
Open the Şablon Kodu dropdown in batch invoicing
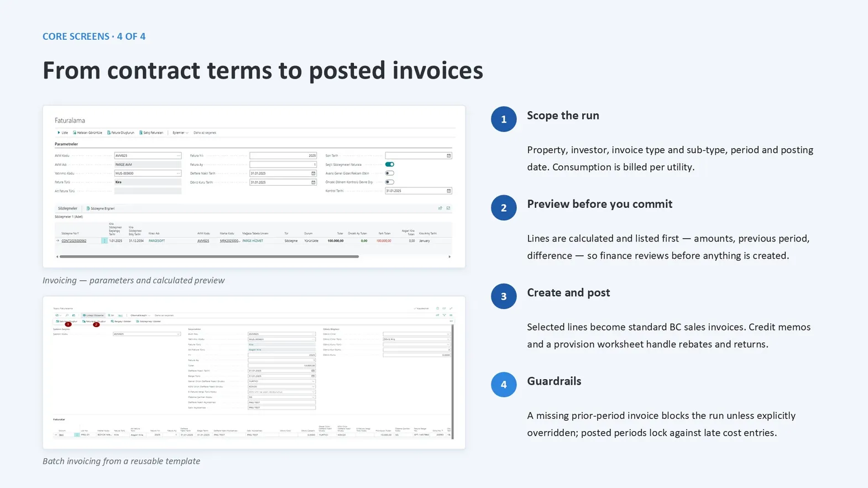[x=178, y=334]
